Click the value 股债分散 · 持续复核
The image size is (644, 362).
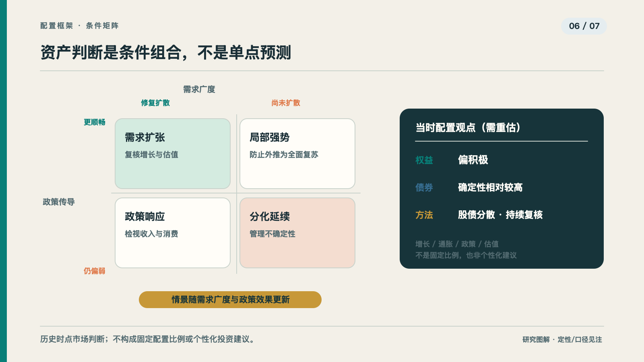coord(500,215)
